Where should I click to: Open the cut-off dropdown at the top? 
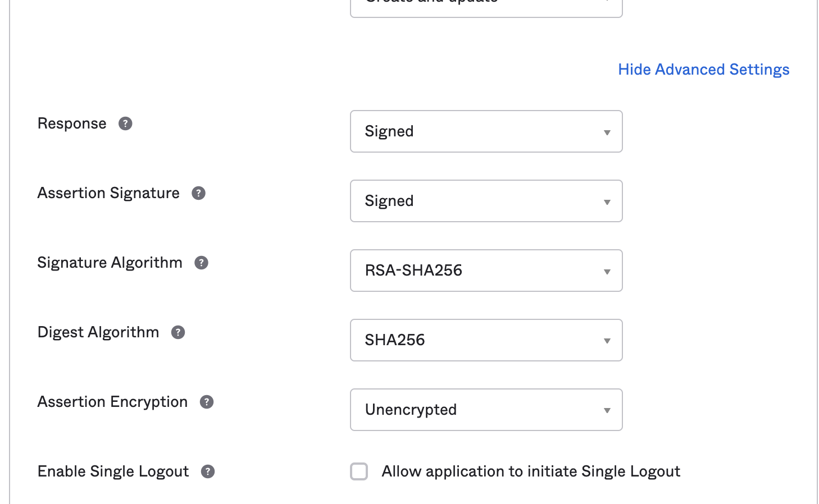pos(486,7)
